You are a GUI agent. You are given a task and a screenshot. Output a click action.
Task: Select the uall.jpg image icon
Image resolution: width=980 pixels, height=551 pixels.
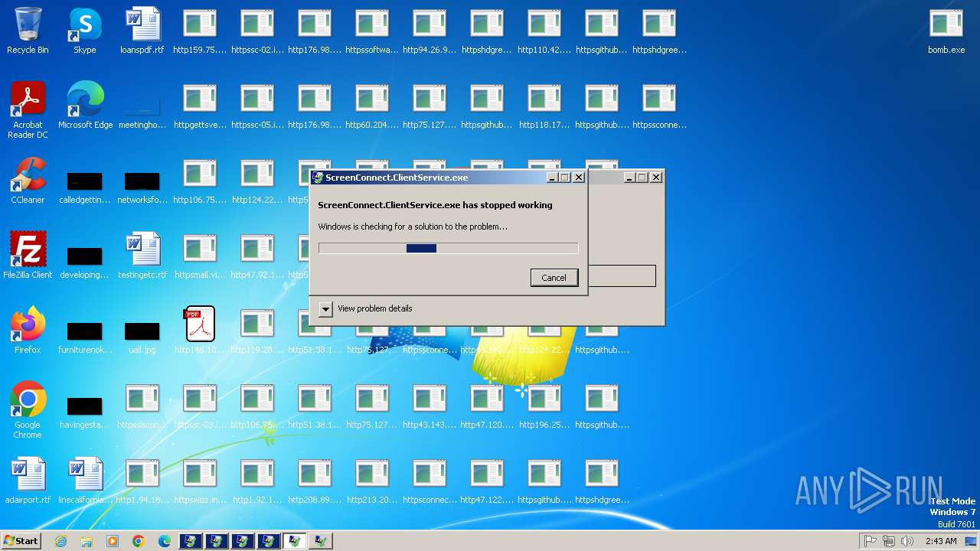[142, 337]
